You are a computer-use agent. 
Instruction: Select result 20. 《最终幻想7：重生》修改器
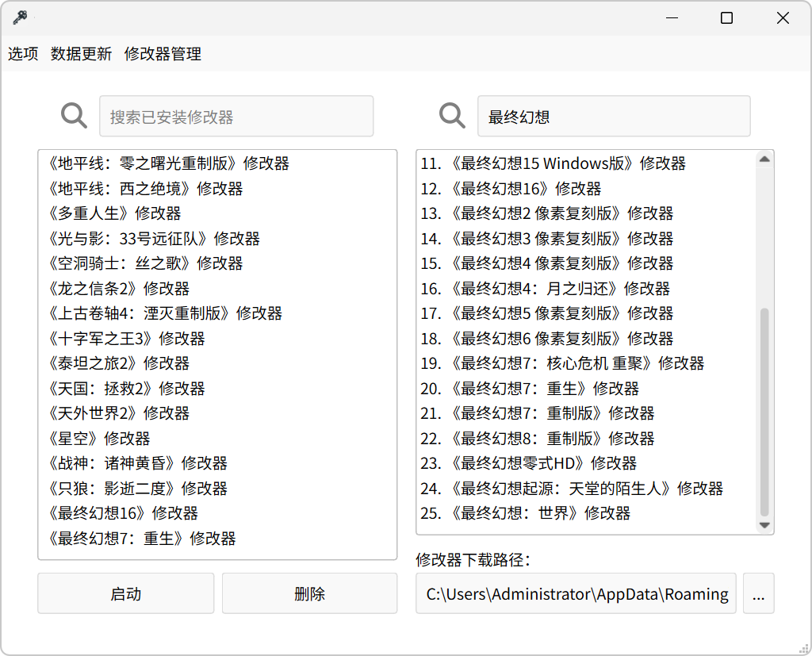(586, 388)
